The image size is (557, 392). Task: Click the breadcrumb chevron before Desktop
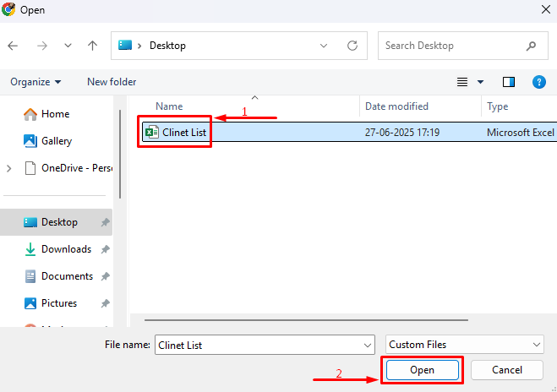point(139,46)
